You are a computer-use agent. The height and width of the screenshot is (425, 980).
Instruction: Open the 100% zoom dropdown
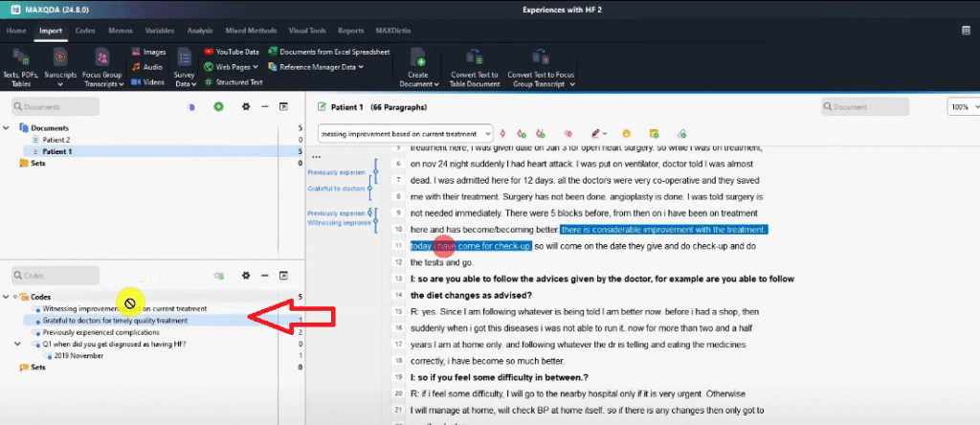[x=963, y=107]
